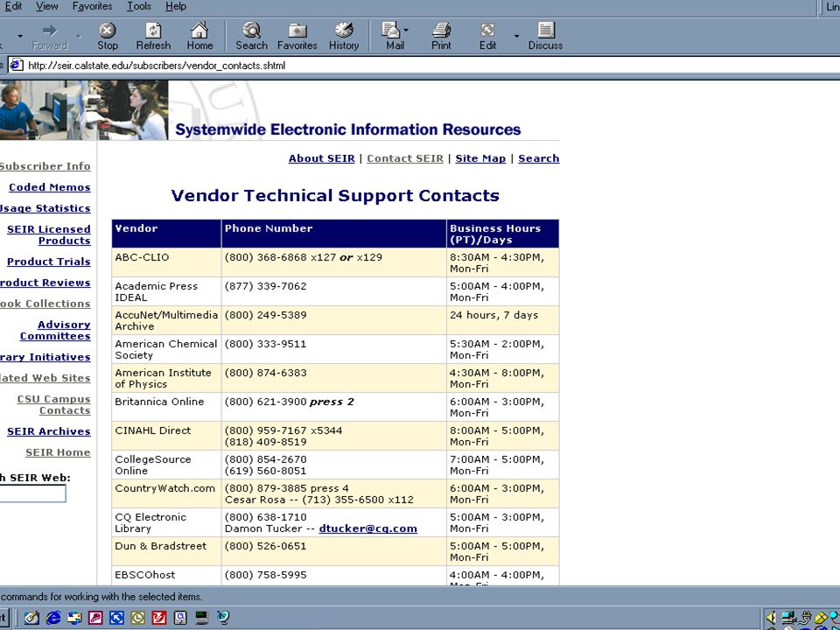Open the View menu
The image size is (840, 630).
[x=47, y=6]
